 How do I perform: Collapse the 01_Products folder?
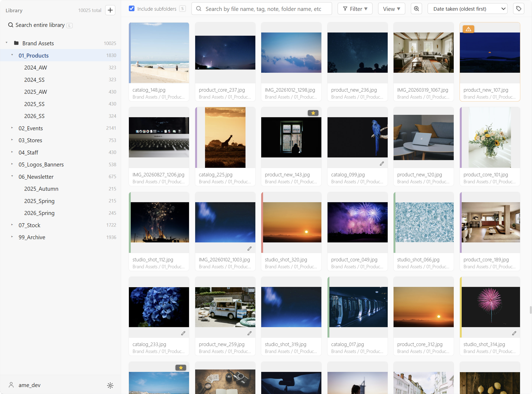12,55
